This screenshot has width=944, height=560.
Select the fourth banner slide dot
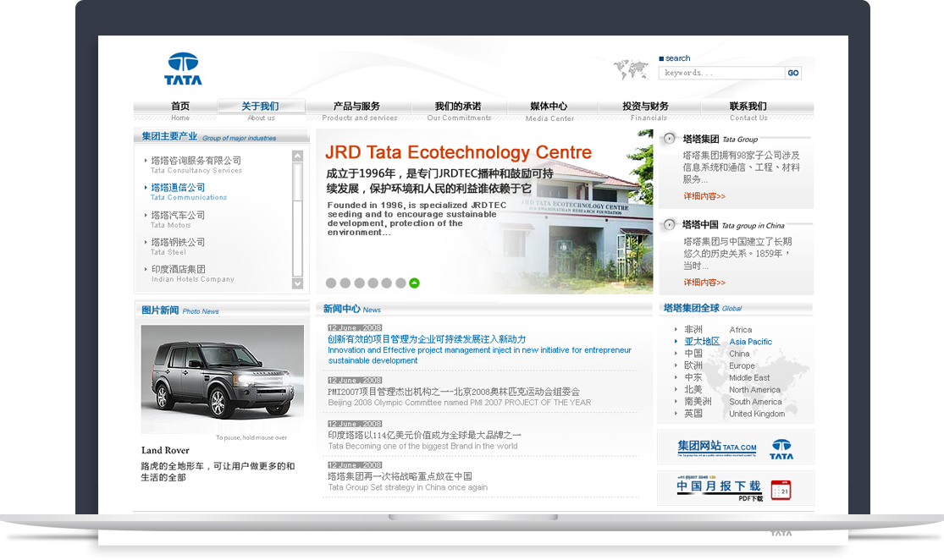click(x=373, y=283)
